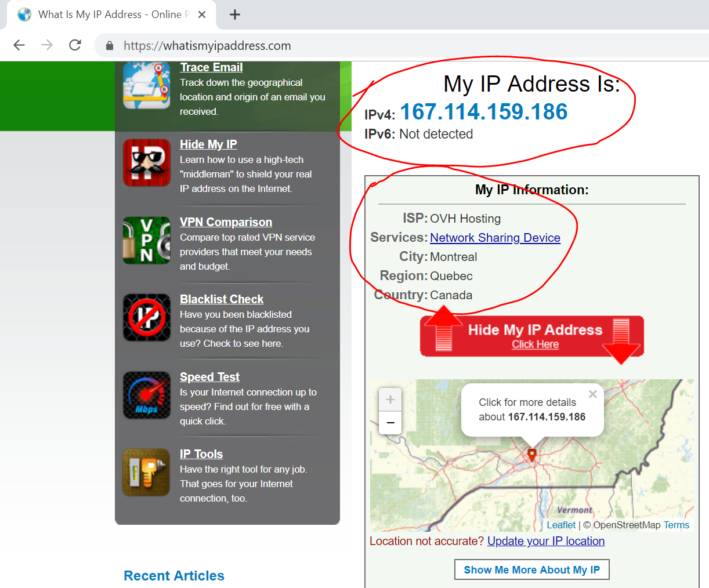Click the Blacklist Check prohibited icon
This screenshot has width=709, height=588.
click(x=147, y=318)
